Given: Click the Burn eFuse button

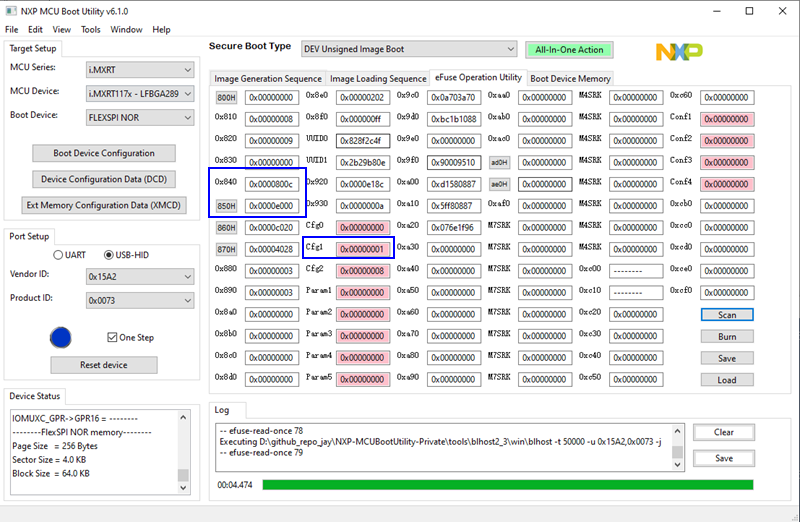Looking at the screenshot, I should 727,337.
